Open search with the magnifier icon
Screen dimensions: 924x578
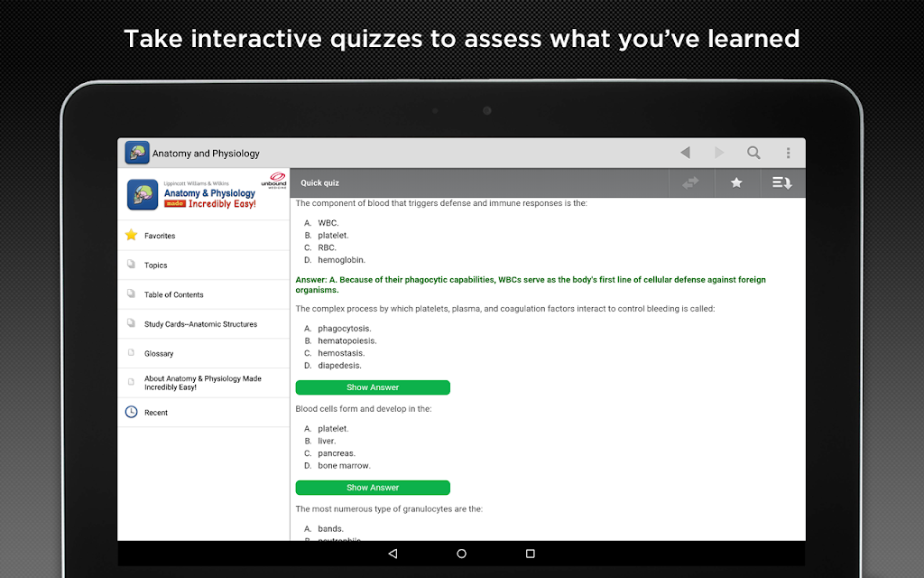coord(753,153)
